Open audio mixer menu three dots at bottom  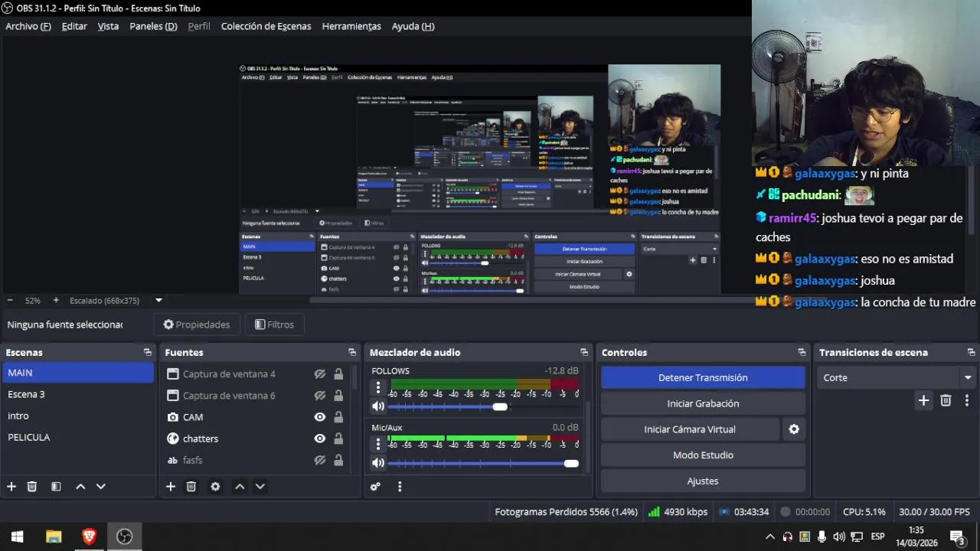(x=400, y=487)
